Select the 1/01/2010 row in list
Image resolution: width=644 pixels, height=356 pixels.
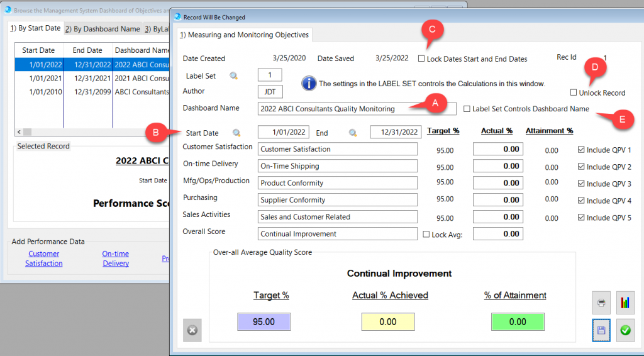coord(92,92)
